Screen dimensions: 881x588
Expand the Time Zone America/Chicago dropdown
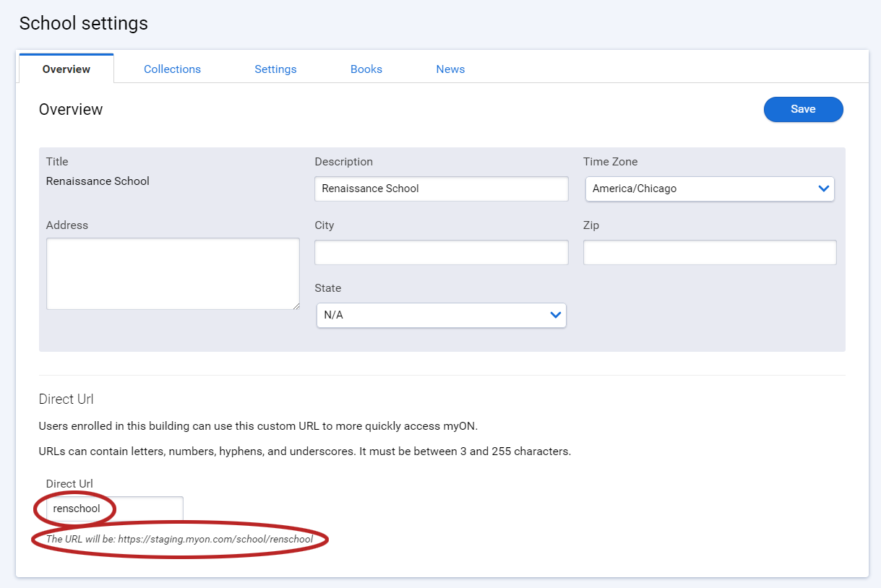(710, 189)
